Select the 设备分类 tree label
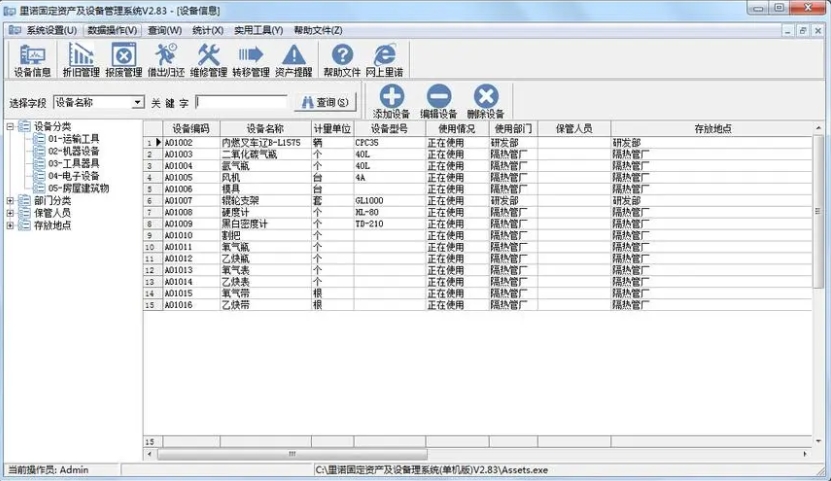 pyautogui.click(x=52, y=127)
